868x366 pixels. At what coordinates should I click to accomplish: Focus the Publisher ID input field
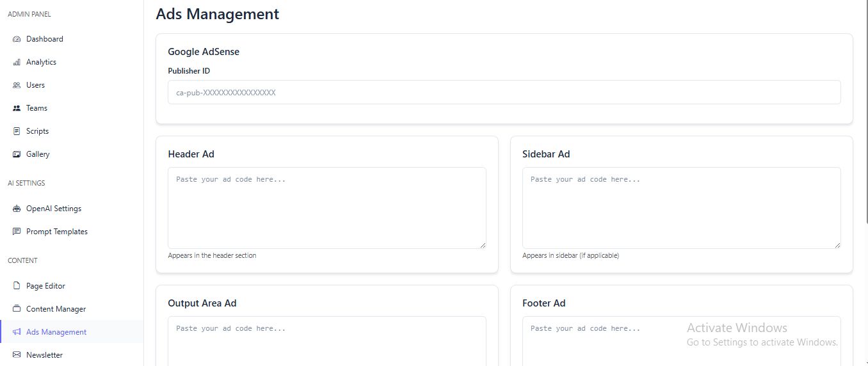click(x=504, y=92)
